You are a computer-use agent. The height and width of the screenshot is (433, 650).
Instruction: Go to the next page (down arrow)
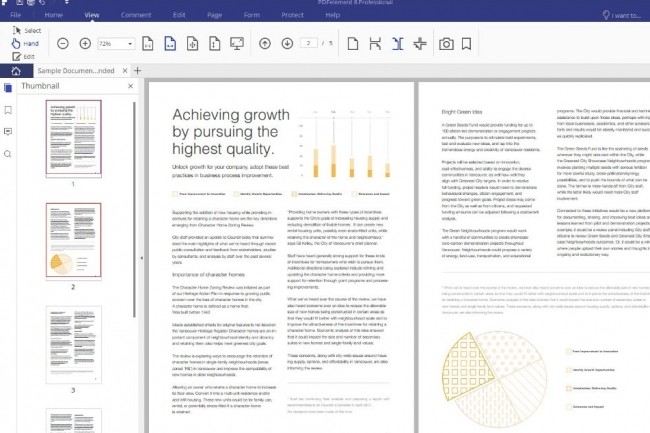coord(287,43)
